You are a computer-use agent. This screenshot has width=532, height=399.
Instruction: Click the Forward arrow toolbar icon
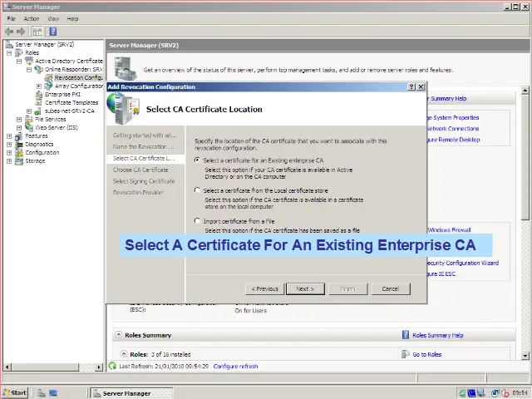point(21,32)
